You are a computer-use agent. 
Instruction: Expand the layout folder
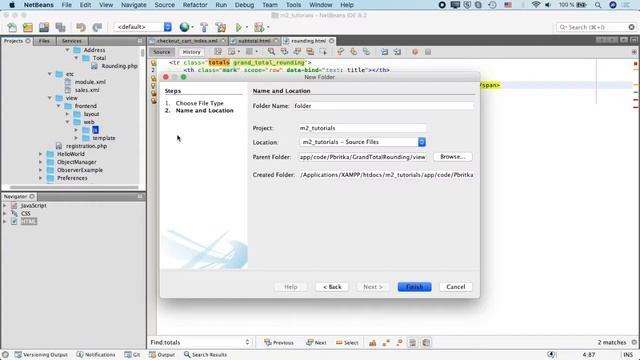tap(67, 114)
